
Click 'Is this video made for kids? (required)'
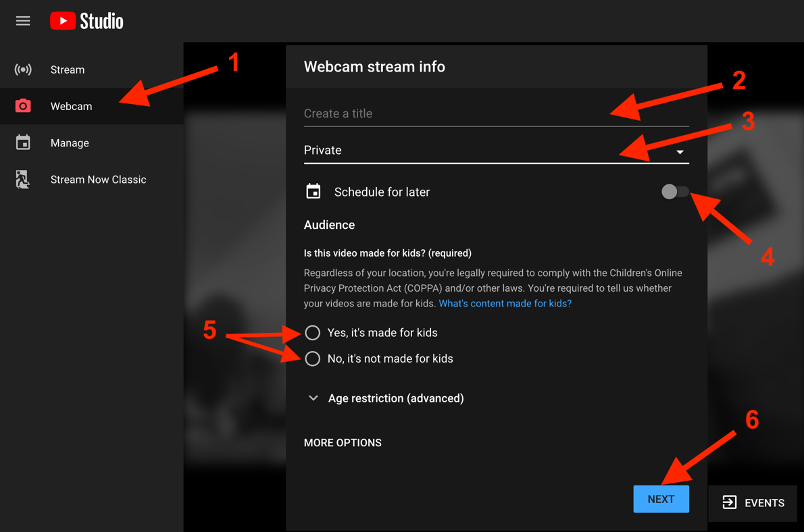388,253
